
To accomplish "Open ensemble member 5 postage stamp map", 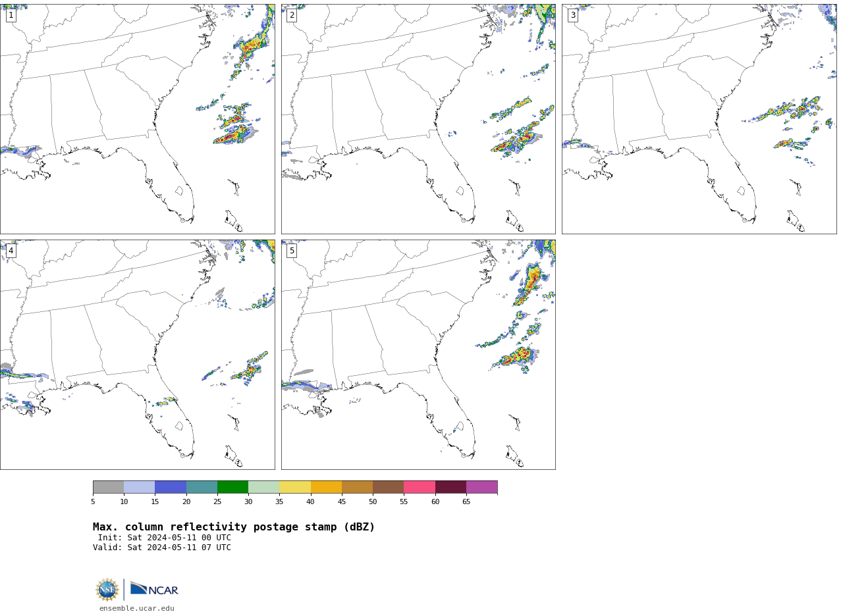I will (x=418, y=355).
